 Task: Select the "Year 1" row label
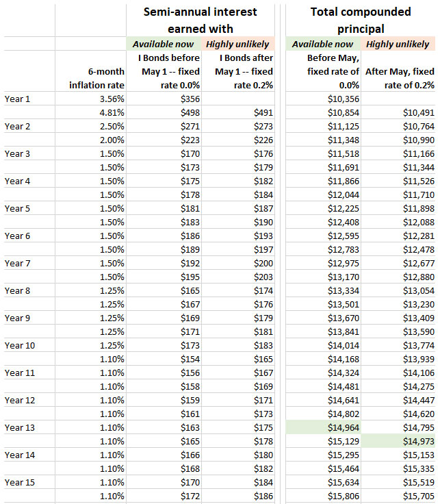coord(18,99)
